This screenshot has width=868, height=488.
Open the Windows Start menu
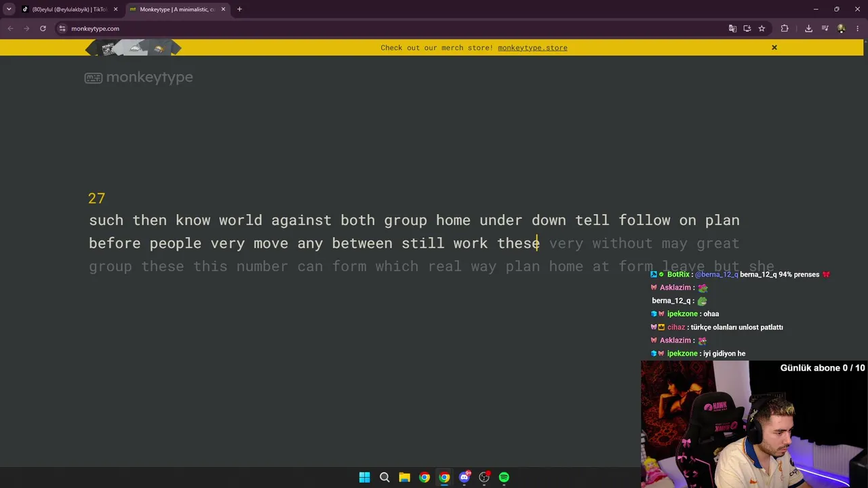[x=364, y=477]
